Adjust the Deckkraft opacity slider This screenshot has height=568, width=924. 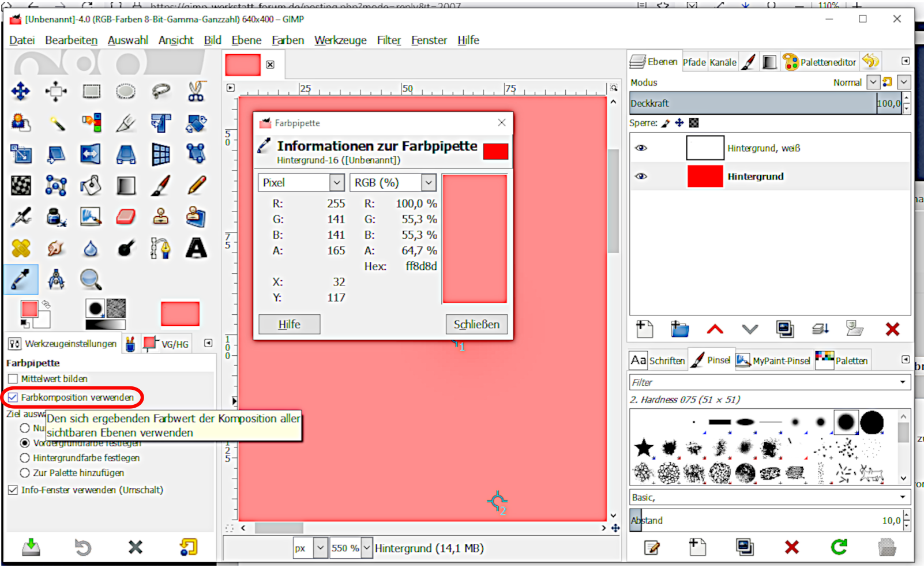753,104
